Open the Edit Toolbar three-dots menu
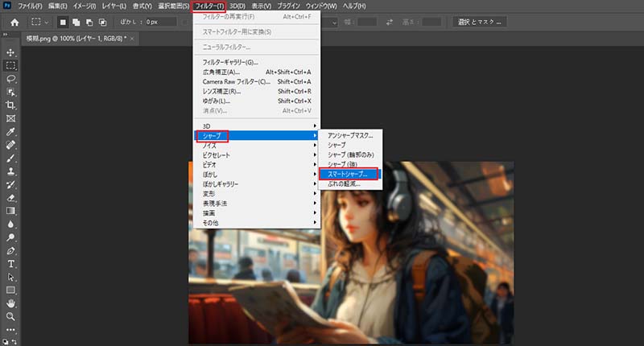The width and height of the screenshot is (644, 346). (x=10, y=330)
